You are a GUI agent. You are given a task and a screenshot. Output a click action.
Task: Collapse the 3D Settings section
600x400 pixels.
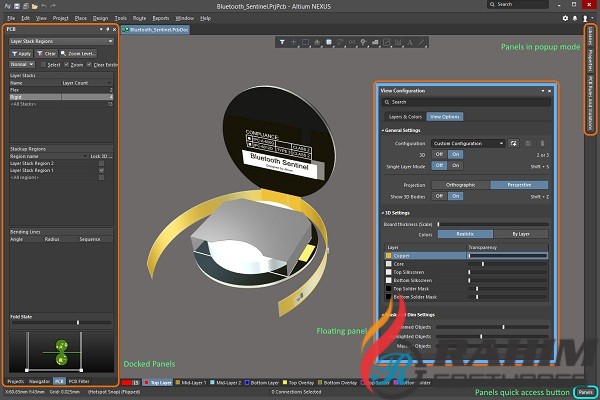click(x=383, y=213)
